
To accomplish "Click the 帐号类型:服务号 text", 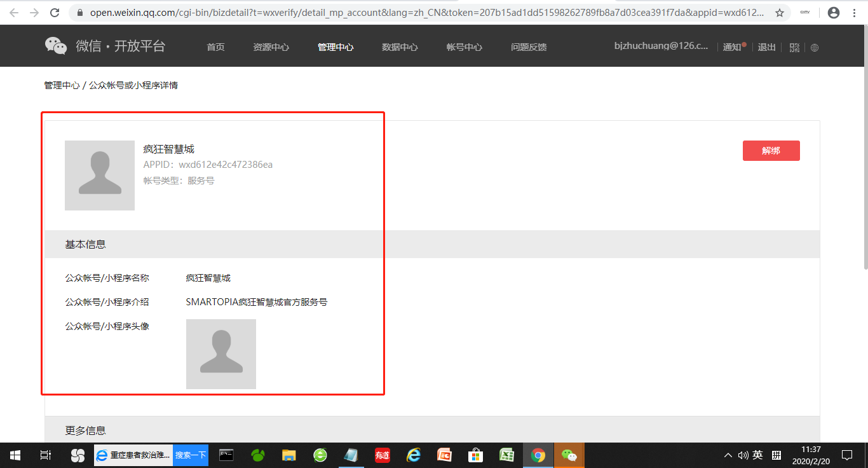I will [x=179, y=181].
